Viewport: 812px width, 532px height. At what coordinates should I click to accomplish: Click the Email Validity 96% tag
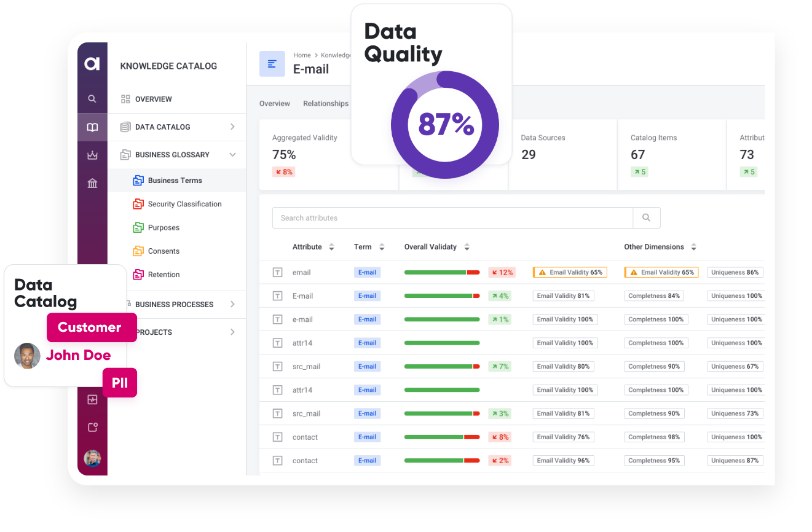(x=563, y=460)
